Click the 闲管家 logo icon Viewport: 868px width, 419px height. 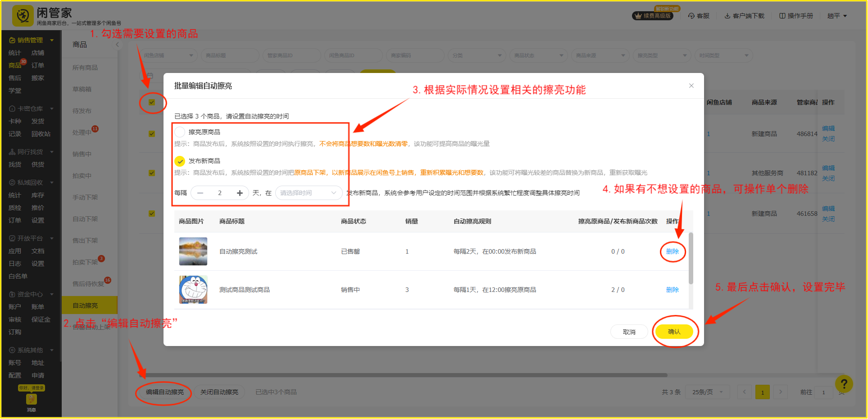pos(23,16)
